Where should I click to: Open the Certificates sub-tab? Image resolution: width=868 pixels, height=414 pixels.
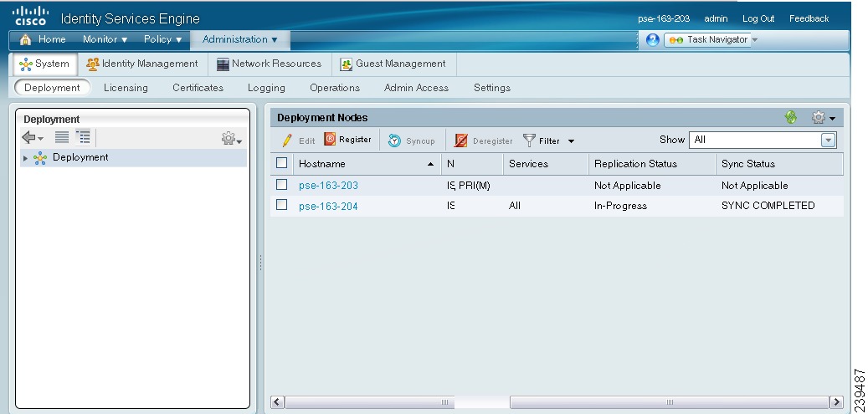[198, 88]
